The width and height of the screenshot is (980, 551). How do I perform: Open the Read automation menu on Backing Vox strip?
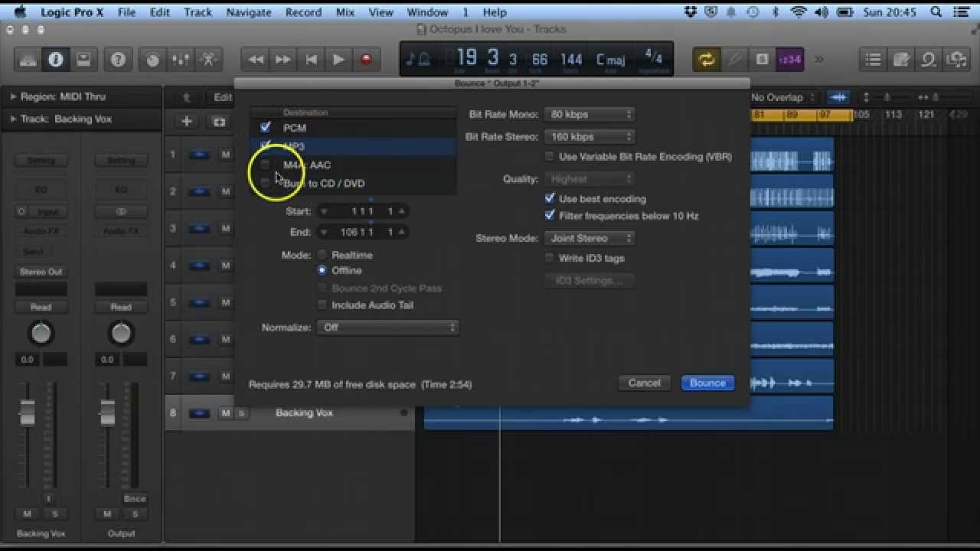(41, 307)
